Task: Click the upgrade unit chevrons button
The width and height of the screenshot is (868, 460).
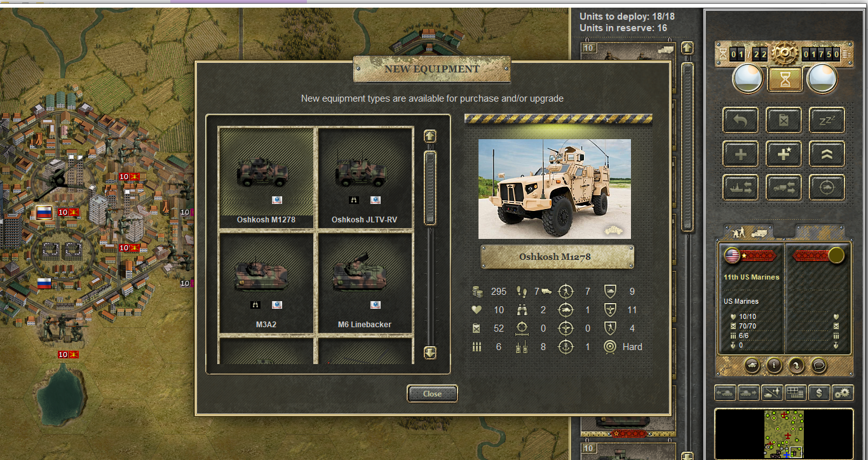Action: [x=827, y=154]
